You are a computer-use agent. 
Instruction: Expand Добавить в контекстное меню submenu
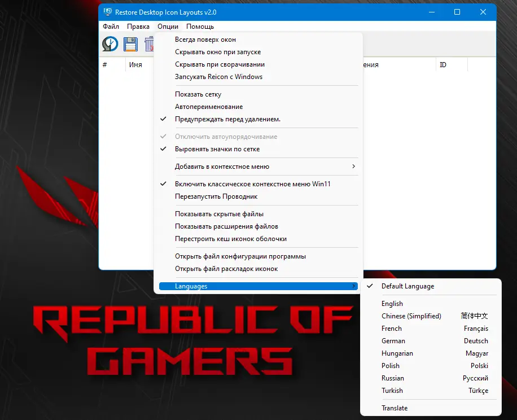tap(258, 167)
